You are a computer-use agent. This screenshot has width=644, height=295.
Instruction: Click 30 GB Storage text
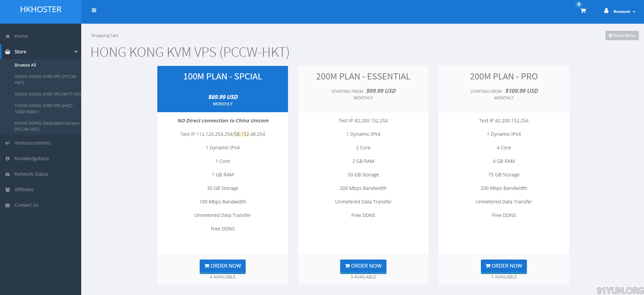pyautogui.click(x=223, y=188)
